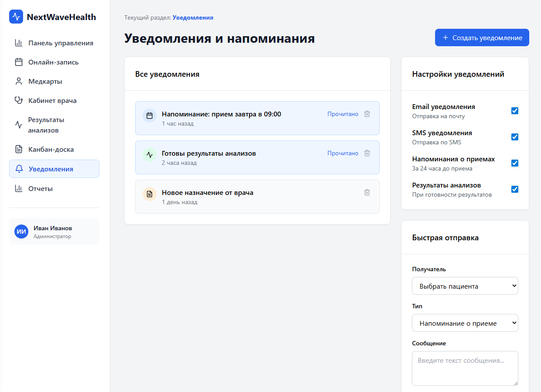The image size is (541, 392).
Task: Disable Email уведомления checkbox
Action: click(515, 111)
